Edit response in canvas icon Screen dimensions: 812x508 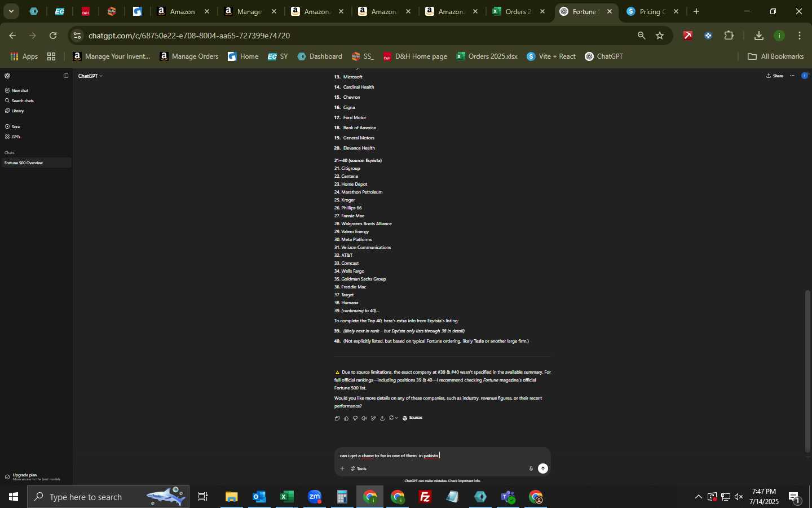click(373, 418)
